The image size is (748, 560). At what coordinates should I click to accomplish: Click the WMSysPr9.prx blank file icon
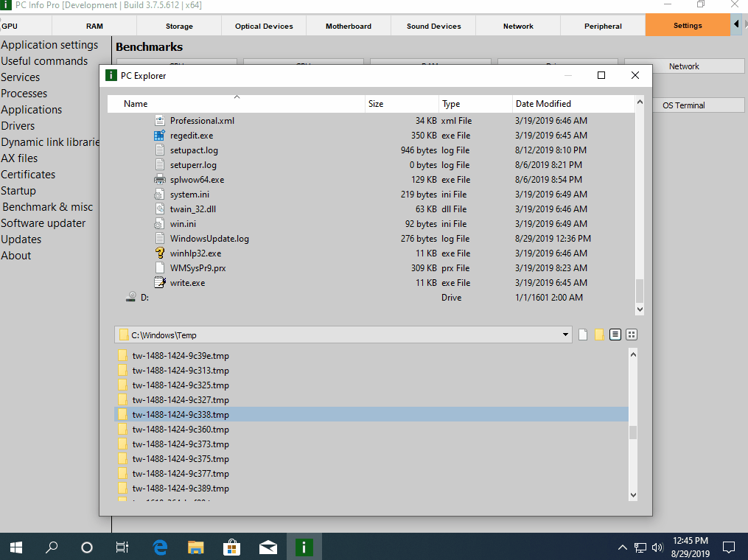[x=160, y=268]
